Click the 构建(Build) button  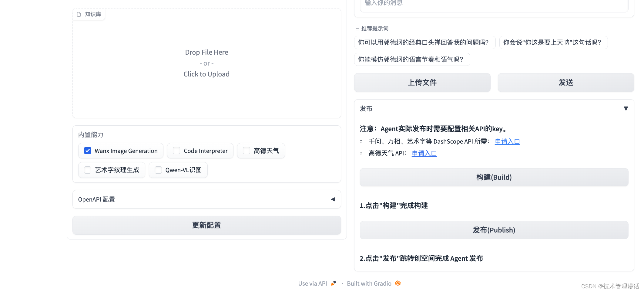(x=494, y=177)
